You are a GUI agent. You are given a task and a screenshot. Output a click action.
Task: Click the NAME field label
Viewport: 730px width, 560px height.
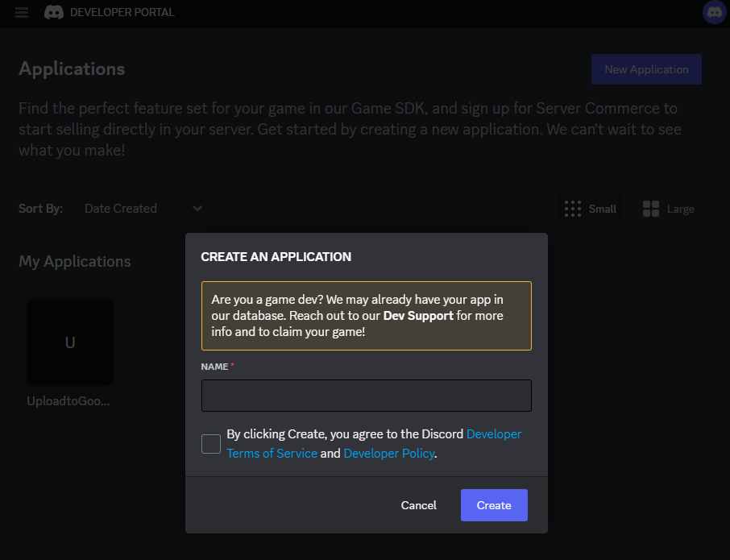tap(214, 367)
